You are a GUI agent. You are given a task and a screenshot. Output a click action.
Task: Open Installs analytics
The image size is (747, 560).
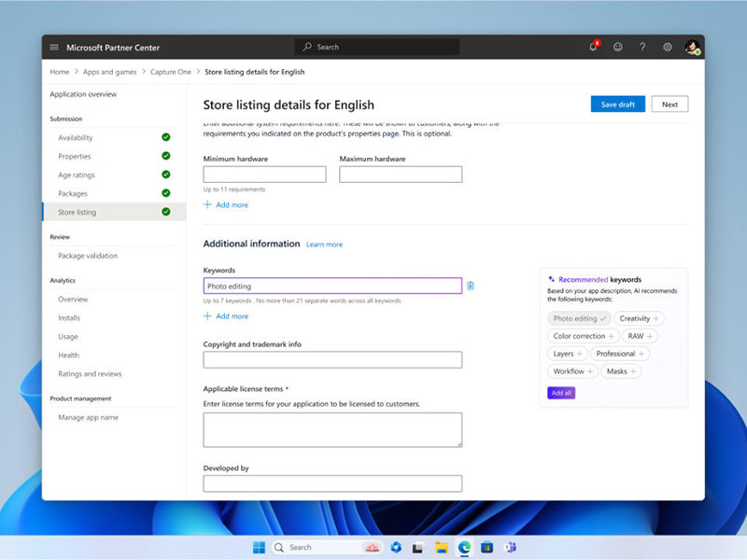tap(69, 317)
